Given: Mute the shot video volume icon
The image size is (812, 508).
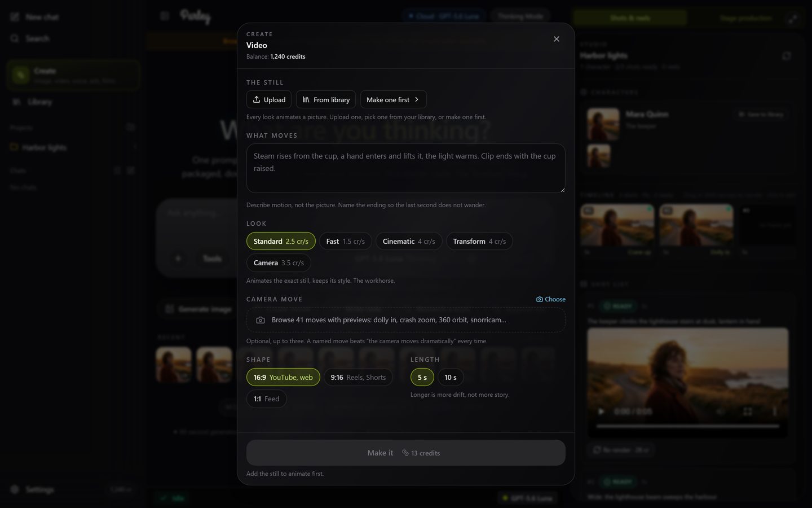Looking at the screenshot, I should pos(720,411).
